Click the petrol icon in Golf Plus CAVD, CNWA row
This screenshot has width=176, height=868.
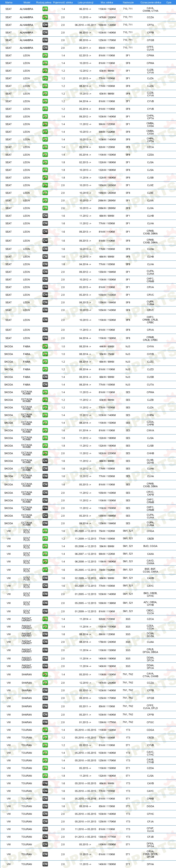pyautogui.click(x=45, y=561)
